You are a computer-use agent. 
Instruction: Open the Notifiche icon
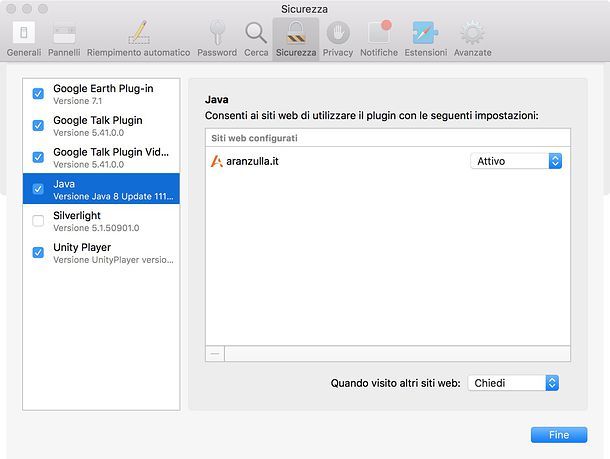379,32
